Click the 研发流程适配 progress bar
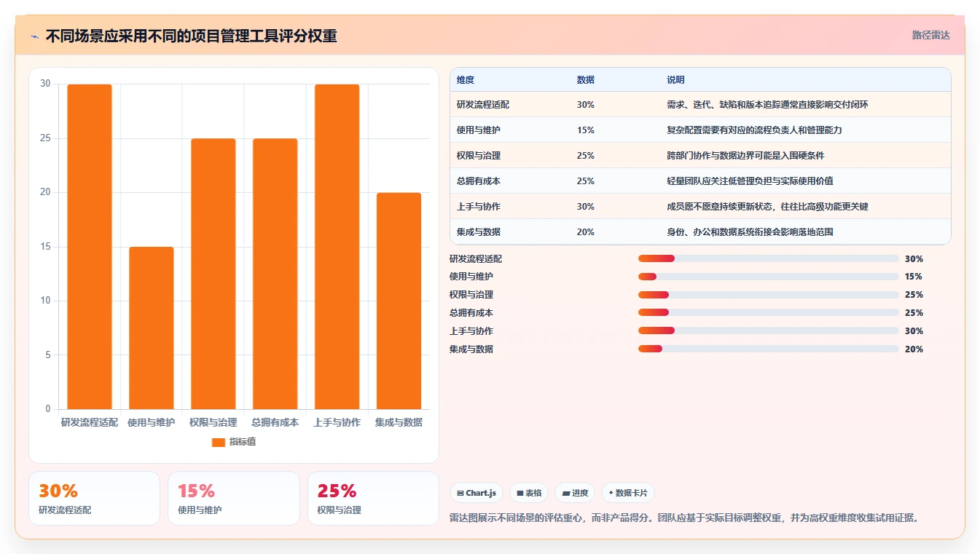This screenshot has width=980, height=554. click(768, 258)
